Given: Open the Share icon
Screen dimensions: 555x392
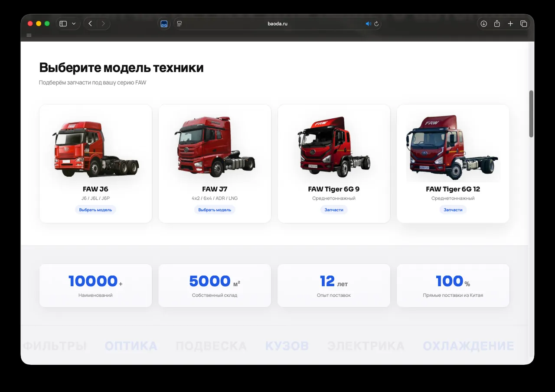Looking at the screenshot, I should coord(497,24).
